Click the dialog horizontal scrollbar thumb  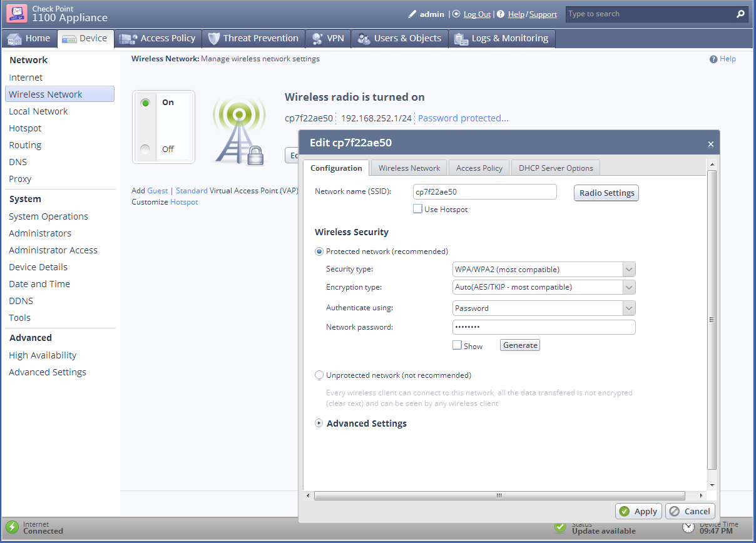point(499,495)
